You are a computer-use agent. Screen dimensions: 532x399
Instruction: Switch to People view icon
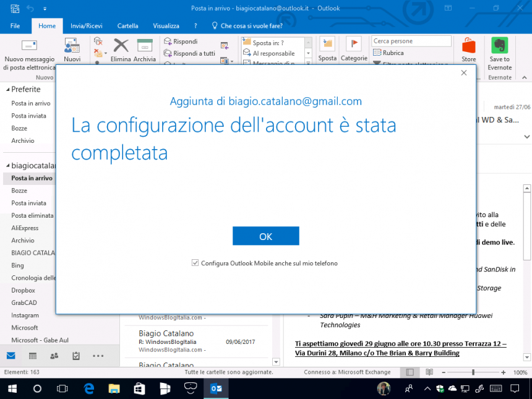pos(54,356)
